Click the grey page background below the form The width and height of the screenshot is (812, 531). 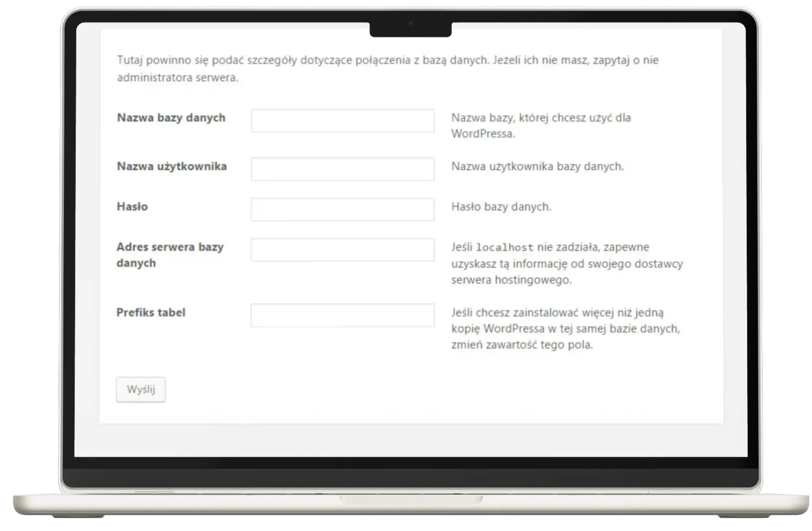(x=410, y=440)
